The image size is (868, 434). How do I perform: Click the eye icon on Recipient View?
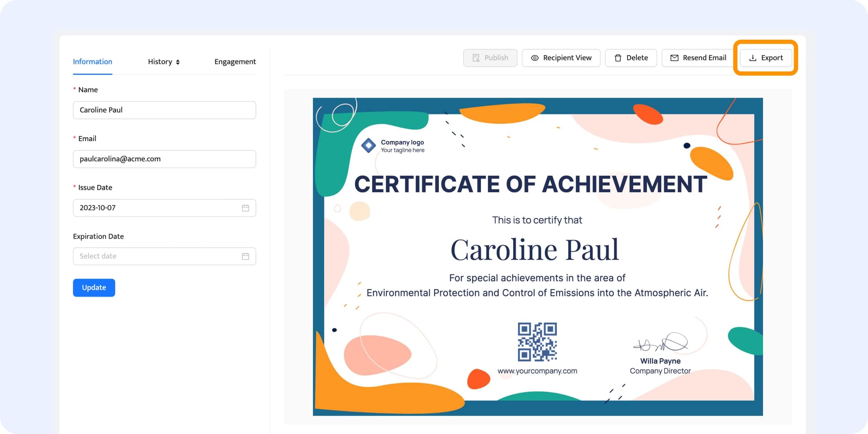pos(535,58)
